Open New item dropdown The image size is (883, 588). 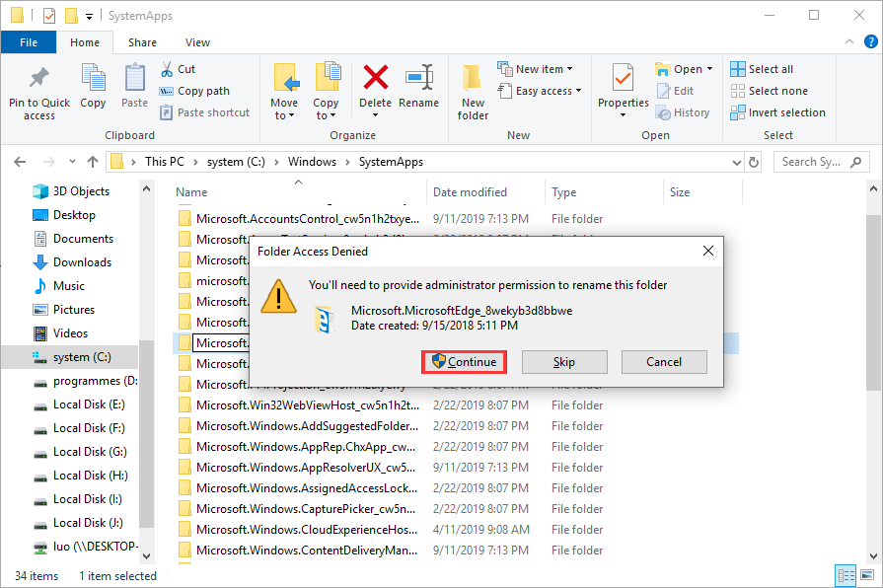pyautogui.click(x=535, y=69)
